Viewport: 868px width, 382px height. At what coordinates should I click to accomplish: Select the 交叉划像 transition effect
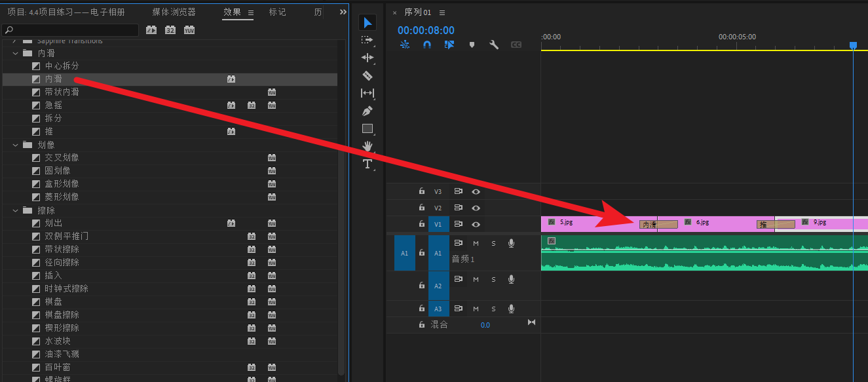(62, 158)
